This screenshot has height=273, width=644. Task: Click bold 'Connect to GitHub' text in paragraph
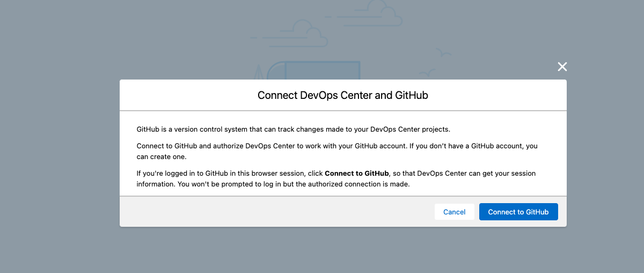click(356, 174)
